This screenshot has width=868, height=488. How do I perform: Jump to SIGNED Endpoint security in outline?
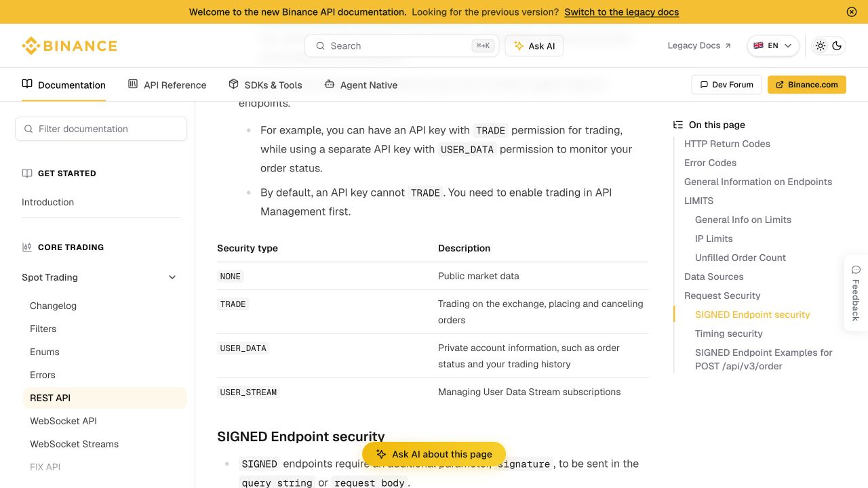click(753, 314)
